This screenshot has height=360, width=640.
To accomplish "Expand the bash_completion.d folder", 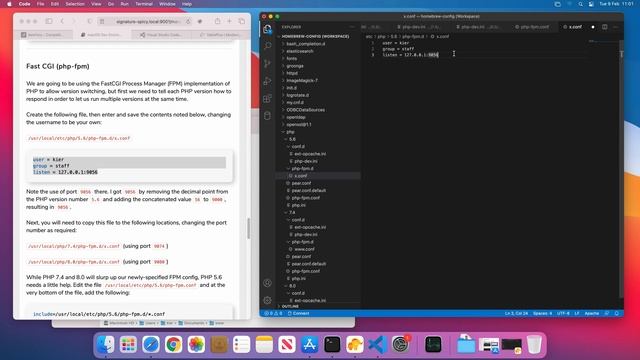I will pos(306,44).
